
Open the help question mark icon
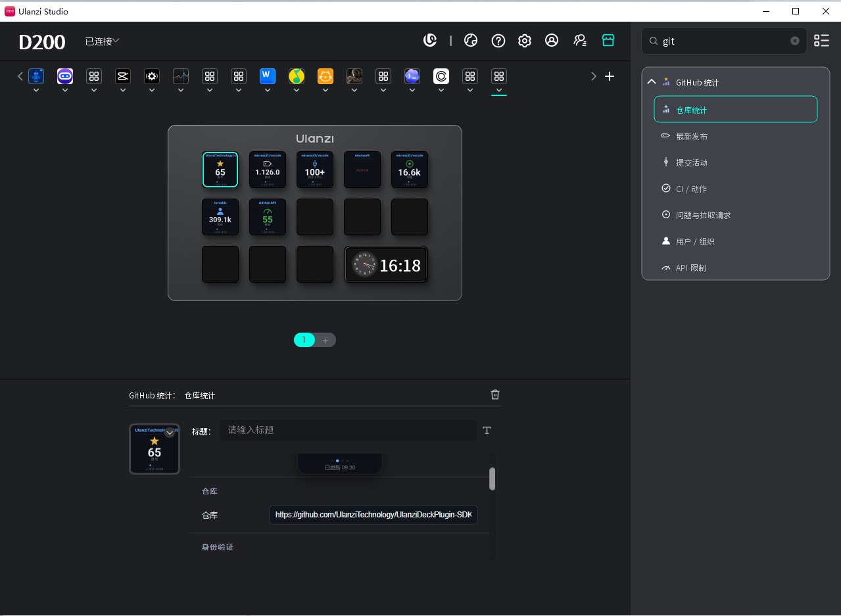pos(498,41)
